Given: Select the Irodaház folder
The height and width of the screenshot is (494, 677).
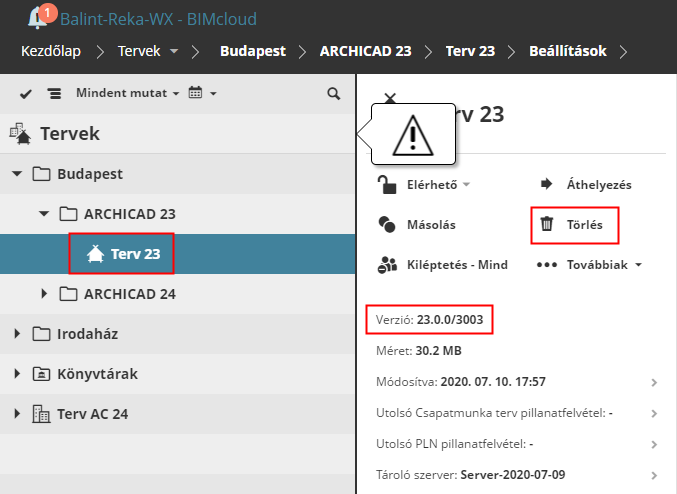Looking at the screenshot, I should (88, 334).
